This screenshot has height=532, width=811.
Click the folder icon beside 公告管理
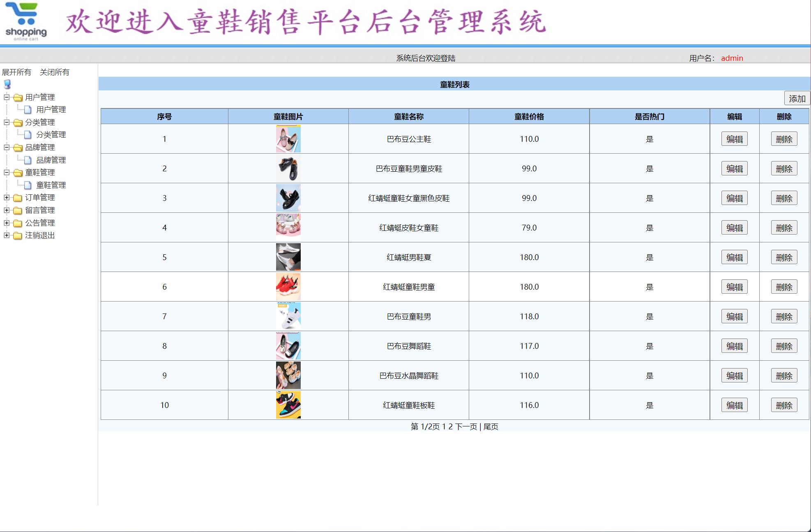coord(17,223)
